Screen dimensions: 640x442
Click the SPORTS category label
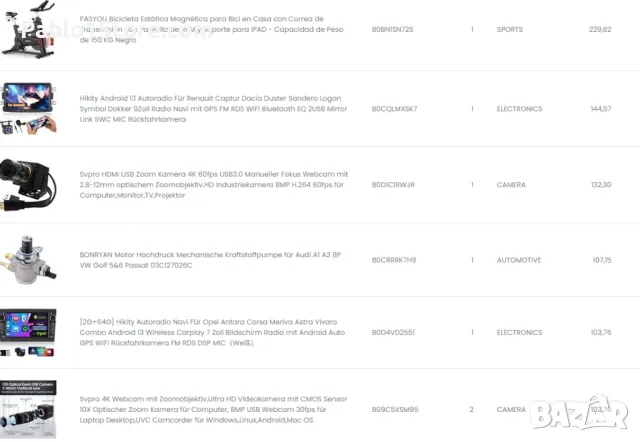tap(510, 30)
